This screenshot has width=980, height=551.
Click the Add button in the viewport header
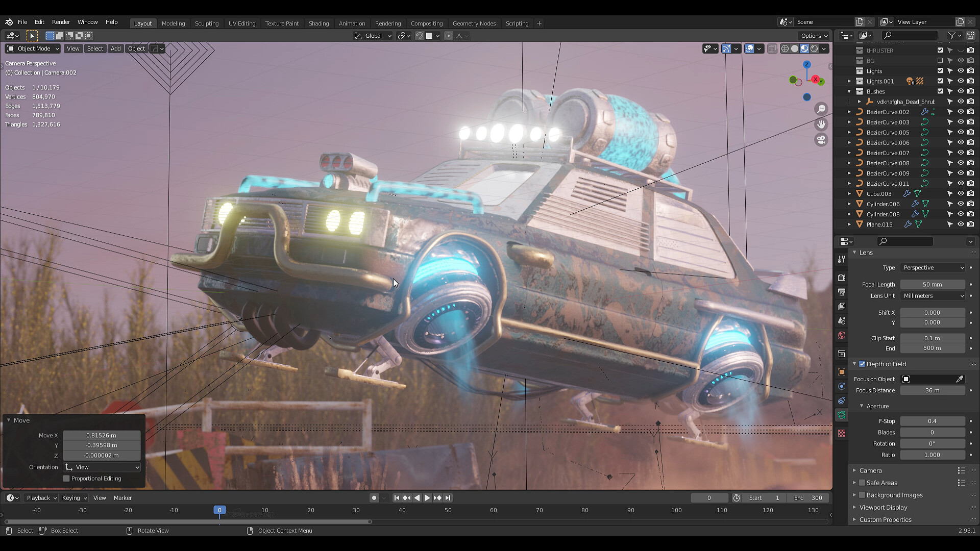(x=115, y=48)
